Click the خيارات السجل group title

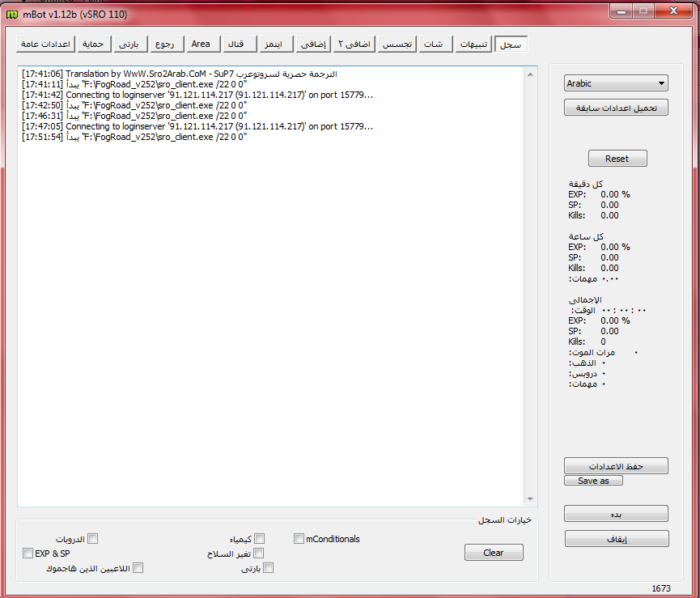point(505,520)
